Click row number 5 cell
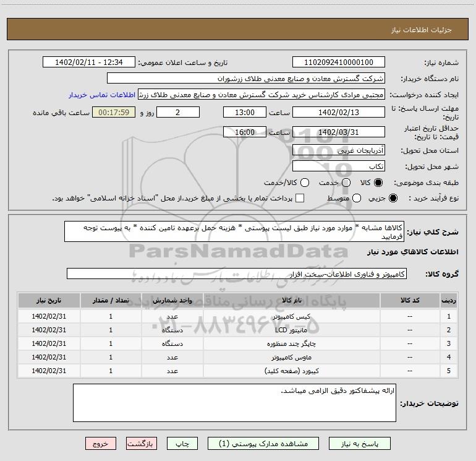 tap(449, 371)
